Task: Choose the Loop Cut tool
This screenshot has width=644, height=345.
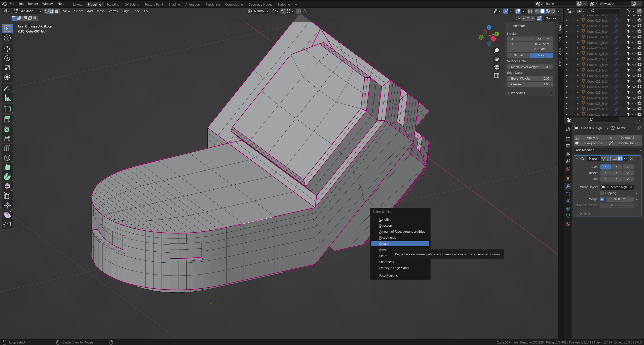Action: 7,148
